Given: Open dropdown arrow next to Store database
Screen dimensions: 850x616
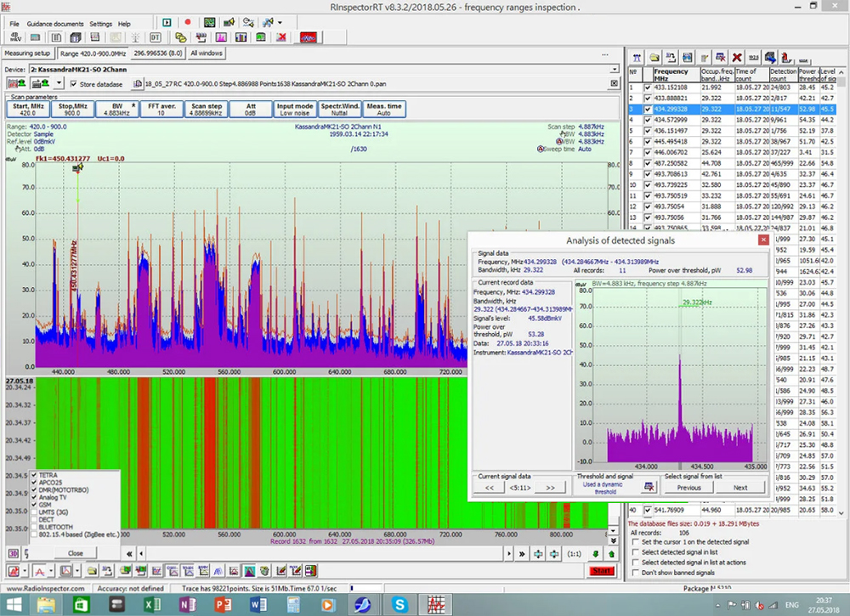Looking at the screenshot, I should pyautogui.click(x=59, y=84).
